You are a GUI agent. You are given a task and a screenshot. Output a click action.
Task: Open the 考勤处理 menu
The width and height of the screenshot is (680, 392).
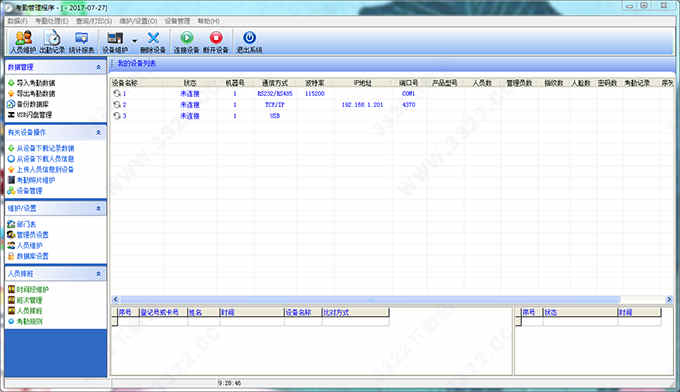pos(52,21)
